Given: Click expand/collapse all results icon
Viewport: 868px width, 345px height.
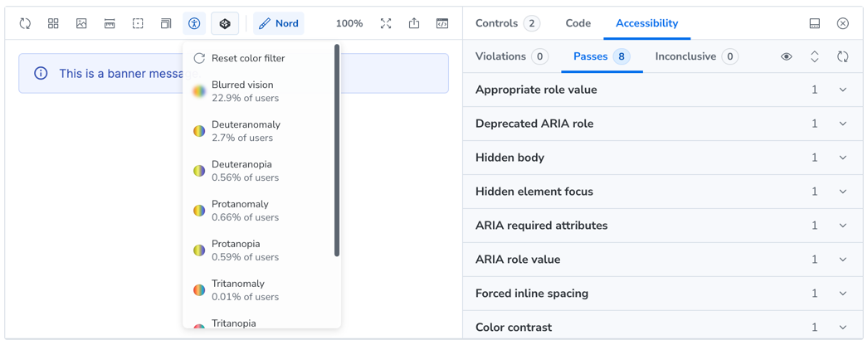Looking at the screenshot, I should tap(814, 56).
